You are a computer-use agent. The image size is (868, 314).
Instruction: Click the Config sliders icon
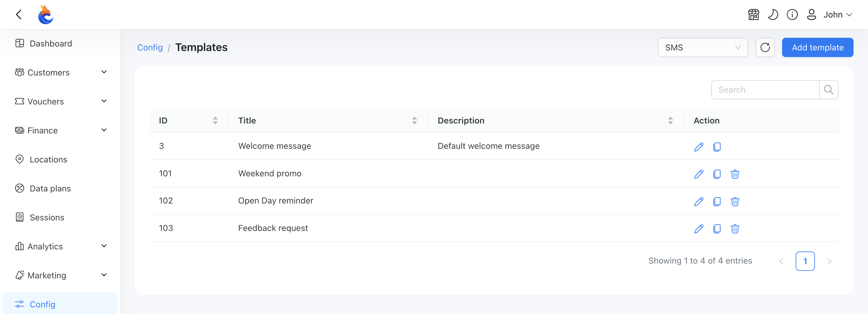(20, 304)
